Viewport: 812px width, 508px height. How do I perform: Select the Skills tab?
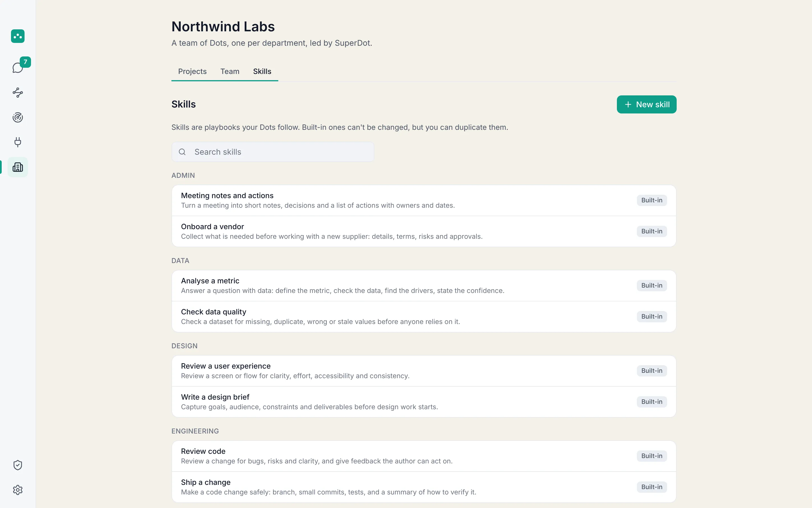(x=262, y=71)
